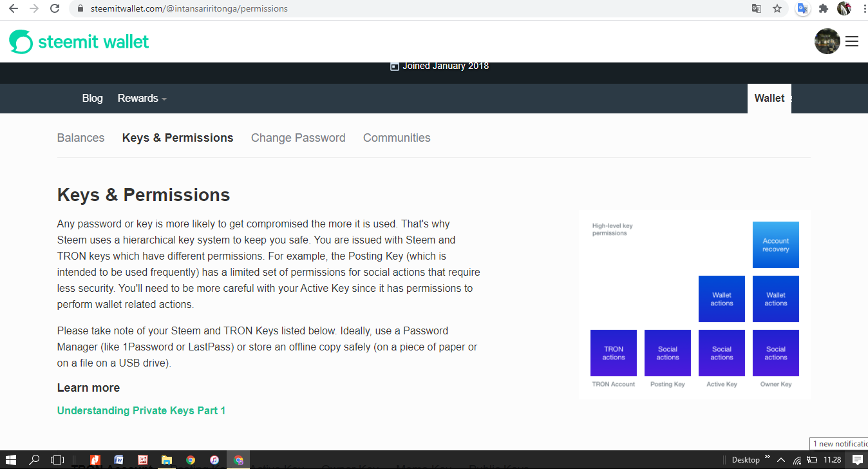
Task: Click the calendar icon beside Joined January 2018
Action: (395, 66)
